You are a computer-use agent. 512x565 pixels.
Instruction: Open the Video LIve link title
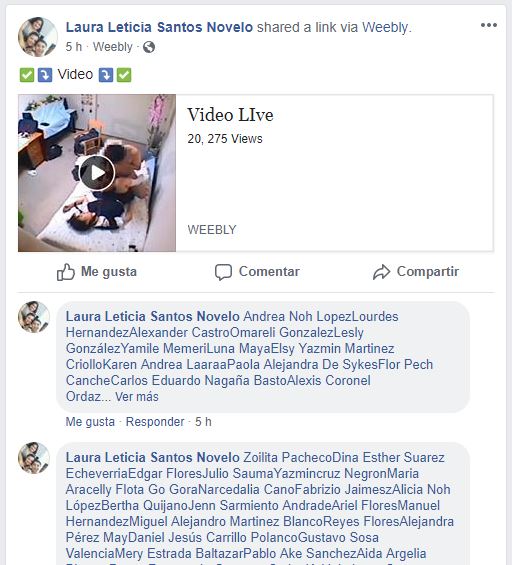click(230, 115)
